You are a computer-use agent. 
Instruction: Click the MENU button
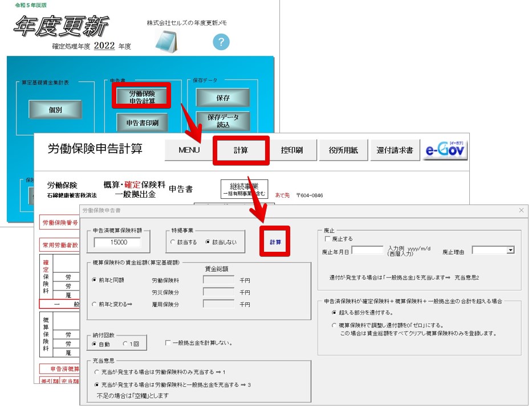pos(189,150)
